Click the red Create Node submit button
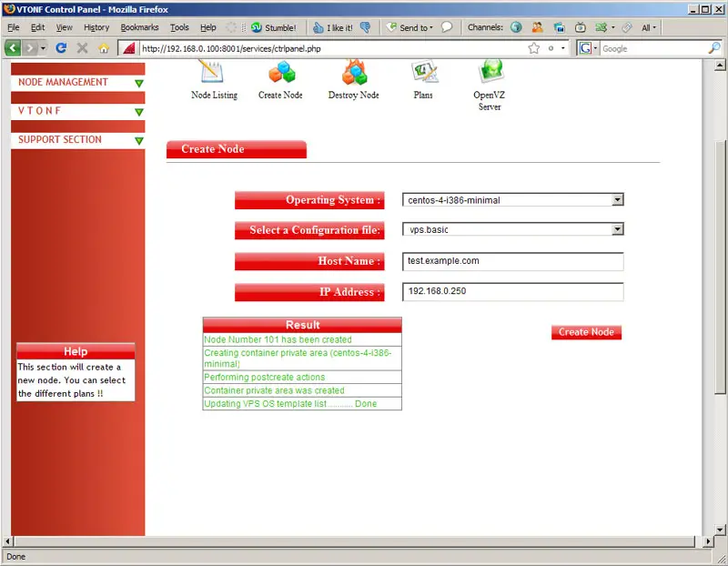Image resolution: width=728 pixels, height=566 pixels. click(x=586, y=332)
